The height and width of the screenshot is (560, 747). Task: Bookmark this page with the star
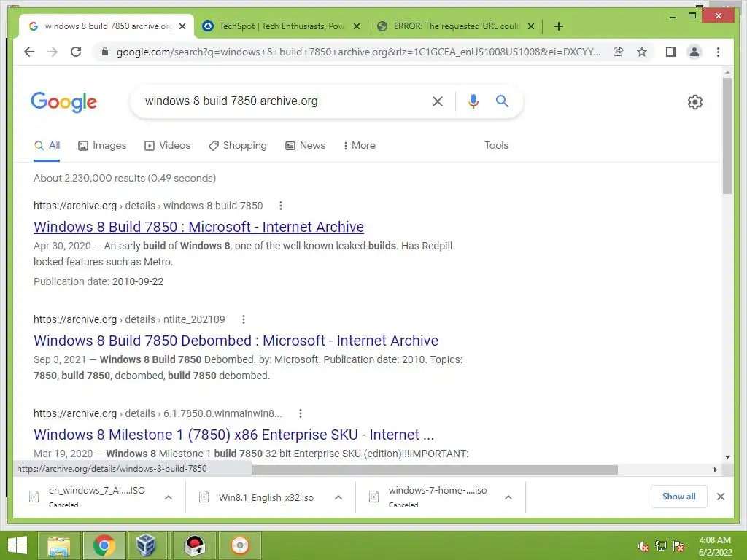[x=642, y=52]
